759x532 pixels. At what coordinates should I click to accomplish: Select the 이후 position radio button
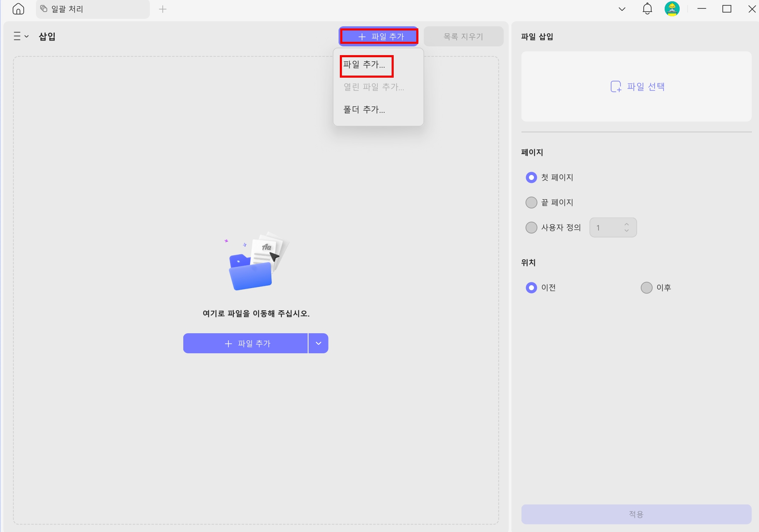(647, 288)
